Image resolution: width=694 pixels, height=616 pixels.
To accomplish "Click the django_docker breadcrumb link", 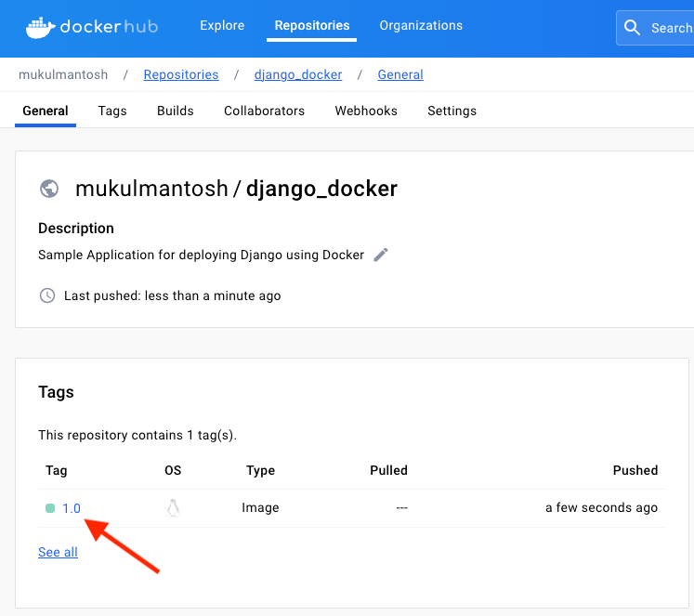I will (298, 74).
